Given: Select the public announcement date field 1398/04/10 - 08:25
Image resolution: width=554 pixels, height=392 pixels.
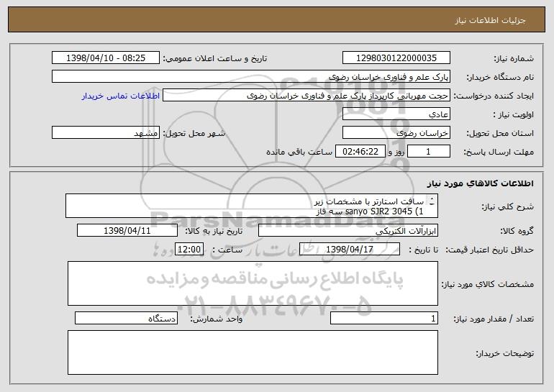Looking at the screenshot, I should (x=106, y=58).
